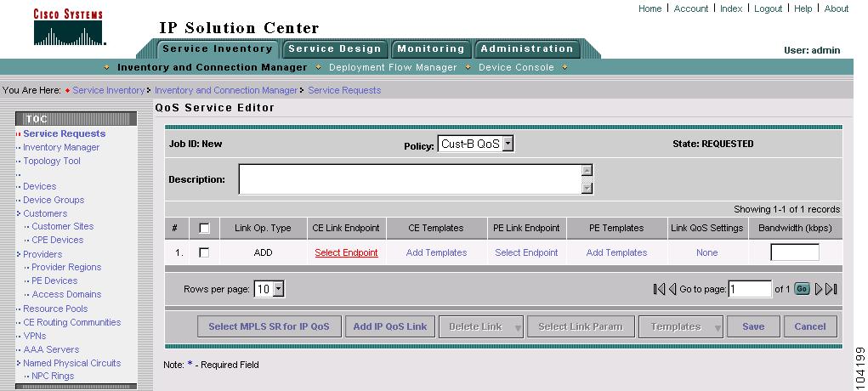
Task: Open Provider Regions in TOC
Action: point(66,267)
